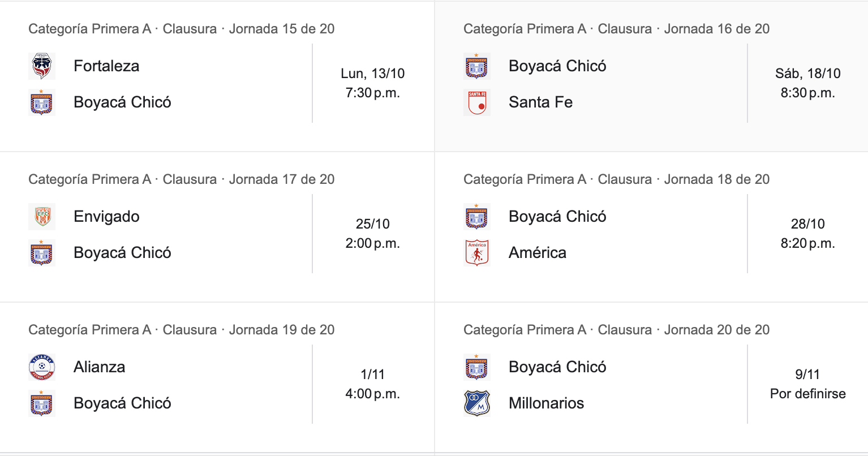Open the Fortaleza team name link

106,66
